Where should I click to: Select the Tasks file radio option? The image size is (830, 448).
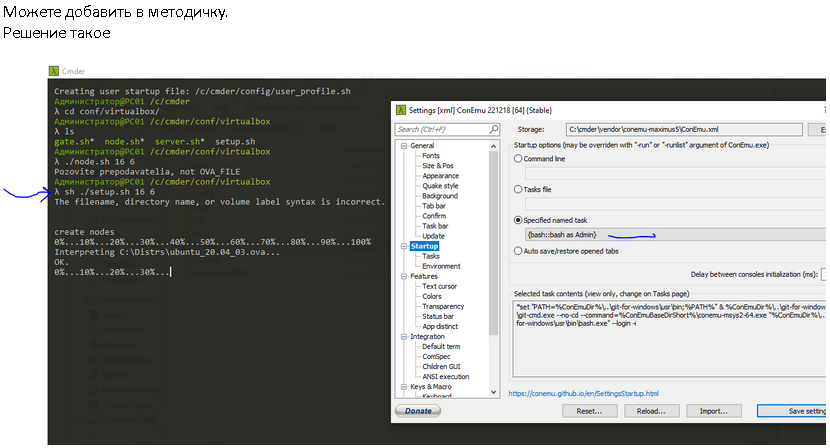[517, 189]
